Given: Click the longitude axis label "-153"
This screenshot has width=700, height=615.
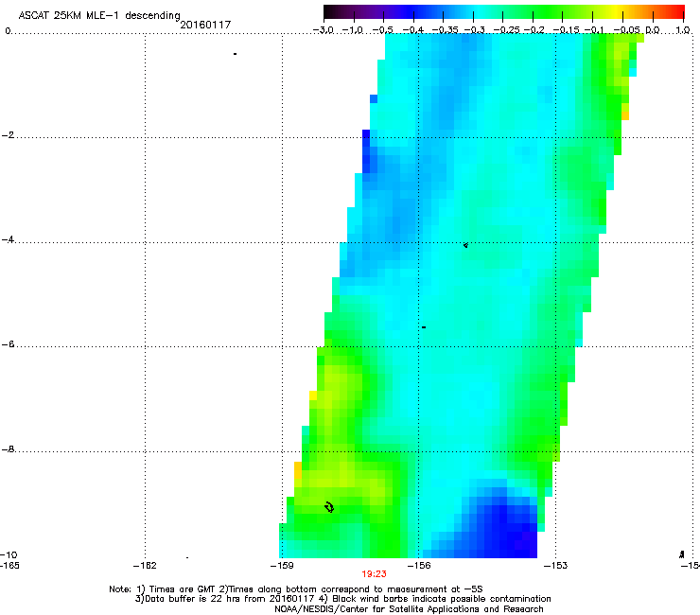Looking at the screenshot, I should point(556,566).
